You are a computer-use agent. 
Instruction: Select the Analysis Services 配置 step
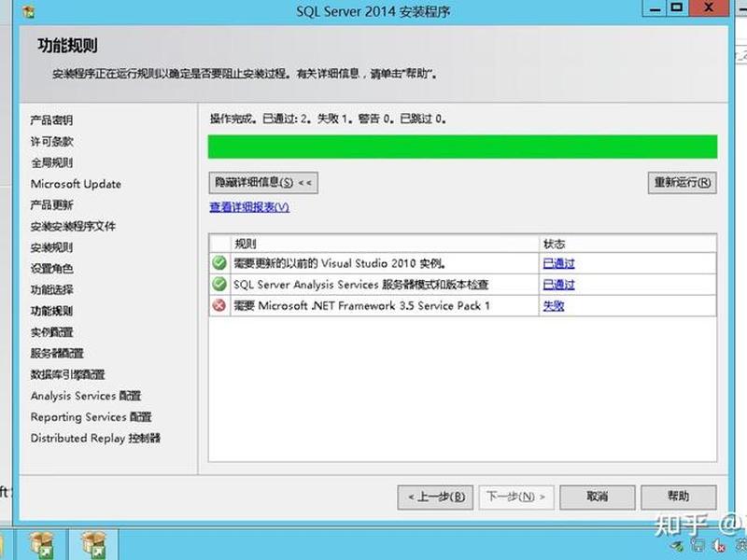(x=86, y=396)
